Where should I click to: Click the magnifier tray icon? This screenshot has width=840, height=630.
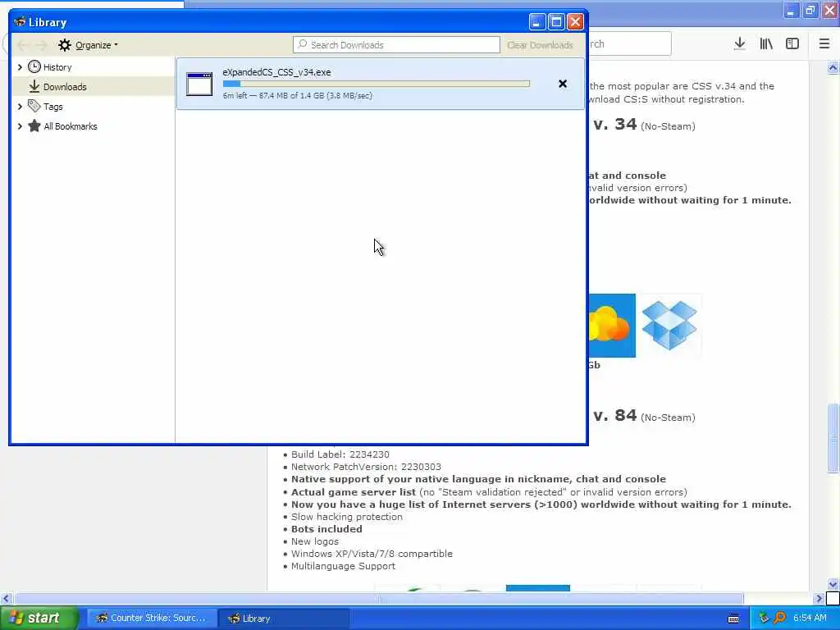click(779, 619)
